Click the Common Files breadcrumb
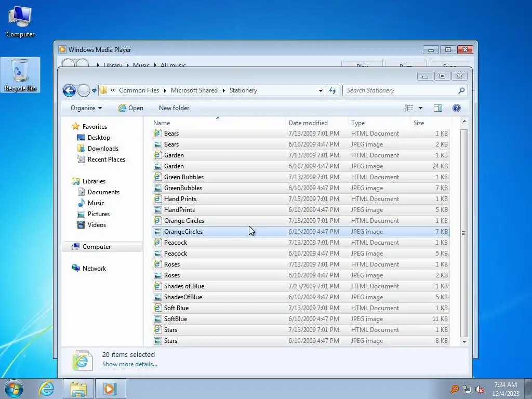The image size is (532, 399). coord(139,90)
